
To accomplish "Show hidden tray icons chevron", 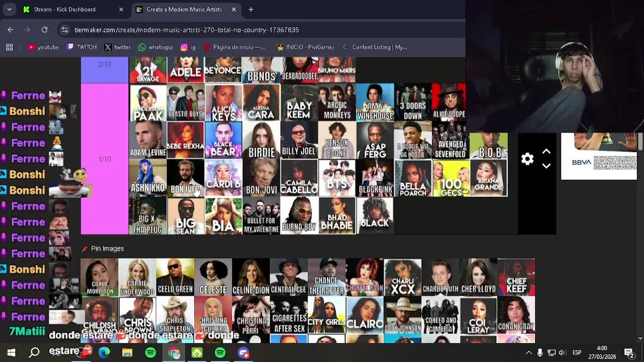I will 529,352.
